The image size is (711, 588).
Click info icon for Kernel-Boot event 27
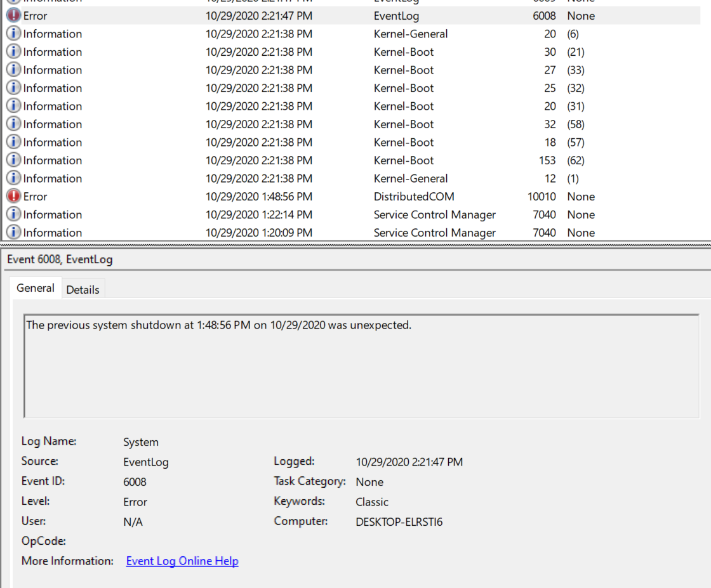click(x=13, y=70)
